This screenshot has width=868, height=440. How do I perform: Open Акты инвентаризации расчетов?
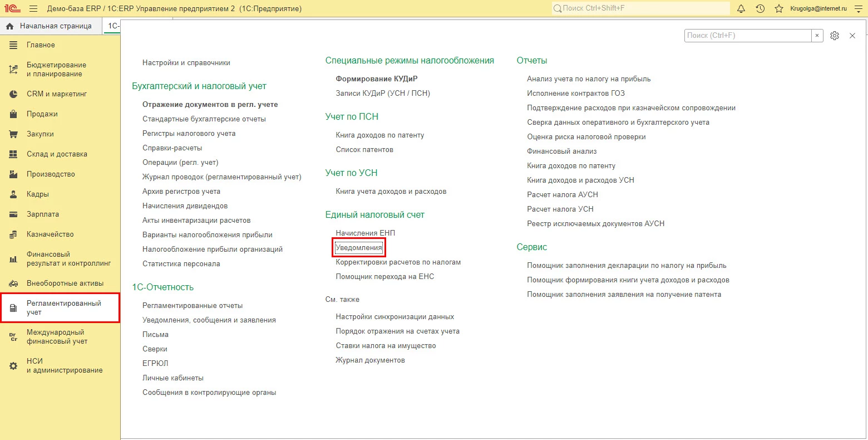[x=196, y=221]
